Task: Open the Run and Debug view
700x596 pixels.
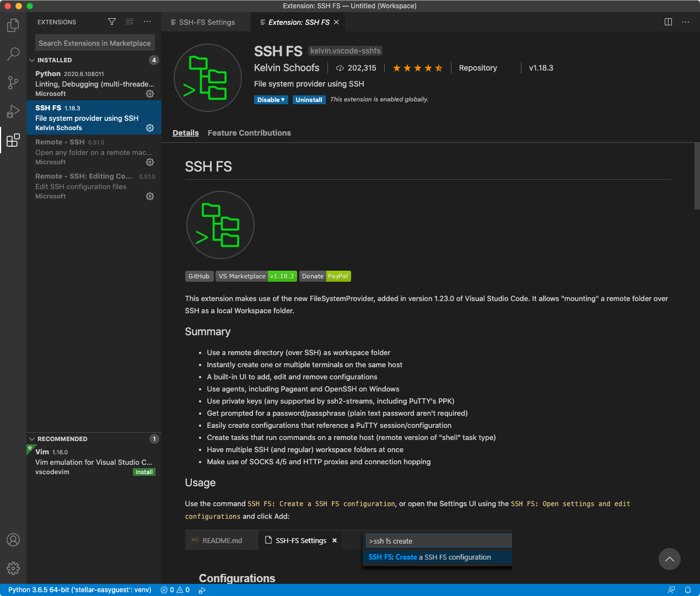Action: (13, 111)
